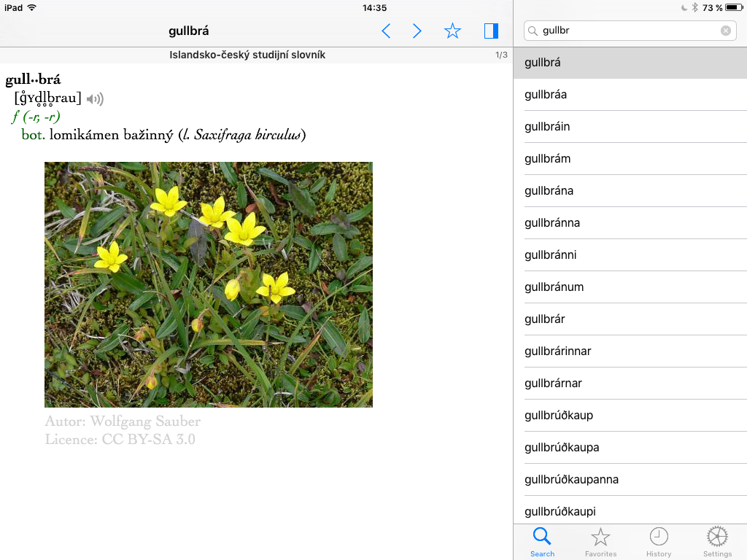Tap the search field containing gullbr

coord(630,31)
